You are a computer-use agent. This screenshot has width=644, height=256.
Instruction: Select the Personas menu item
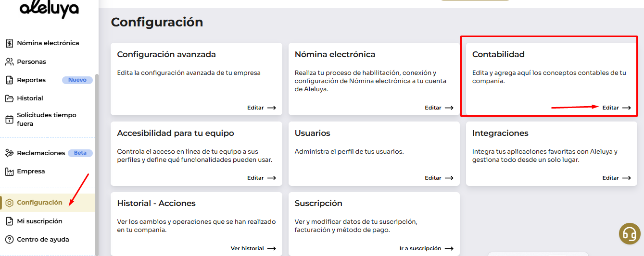pos(31,62)
